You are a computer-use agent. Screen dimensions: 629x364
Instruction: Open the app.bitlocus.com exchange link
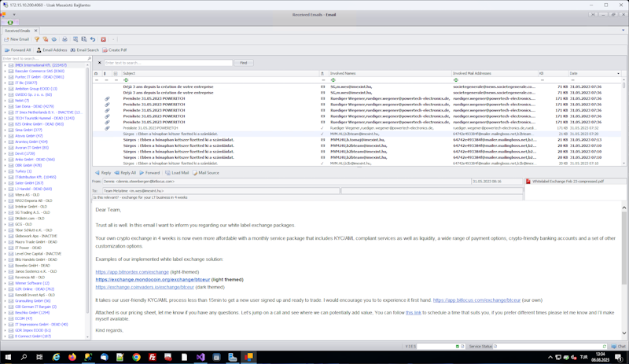[x=476, y=300]
